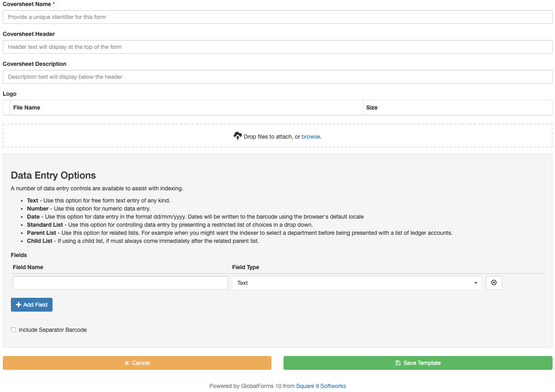The height and width of the screenshot is (392, 555).
Task: Open the Field Type dropdown showing Text
Action: coord(357,283)
